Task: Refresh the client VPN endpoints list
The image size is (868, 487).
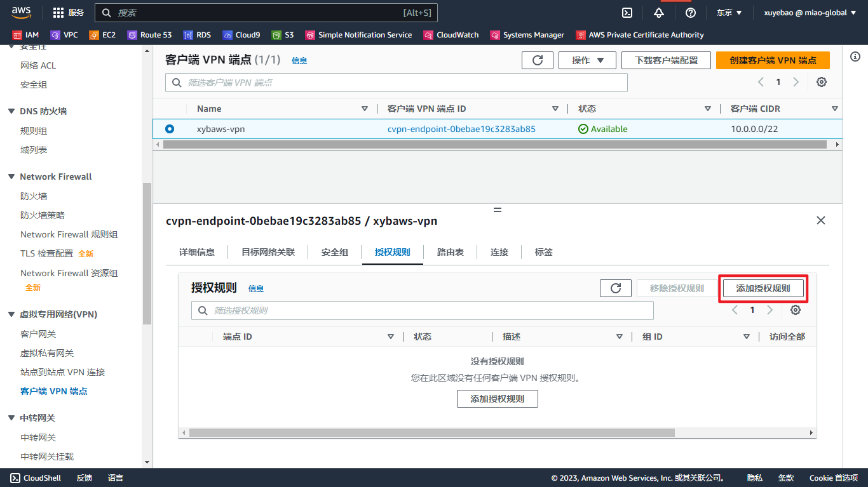Action: pos(538,60)
